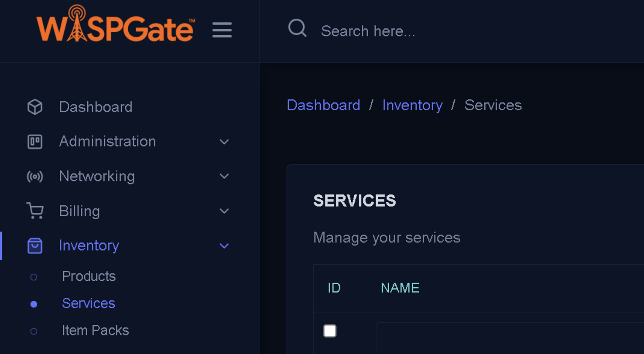Expand the Administration menu chevron

tap(224, 142)
